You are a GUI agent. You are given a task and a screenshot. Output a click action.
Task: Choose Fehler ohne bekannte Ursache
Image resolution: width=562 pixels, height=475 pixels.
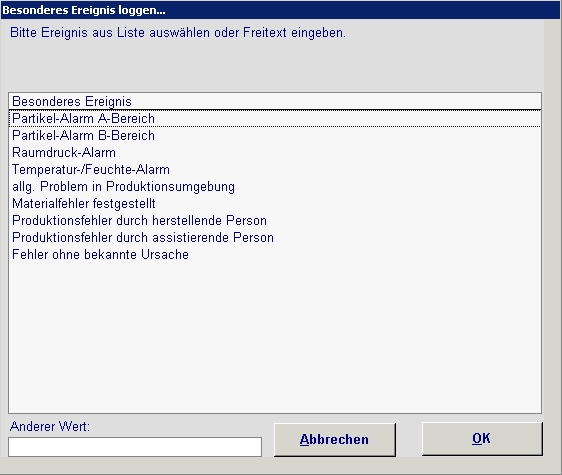[275, 255]
